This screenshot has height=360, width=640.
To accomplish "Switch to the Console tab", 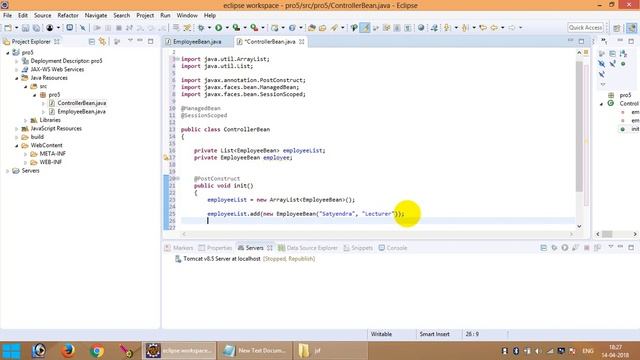I will 393,248.
